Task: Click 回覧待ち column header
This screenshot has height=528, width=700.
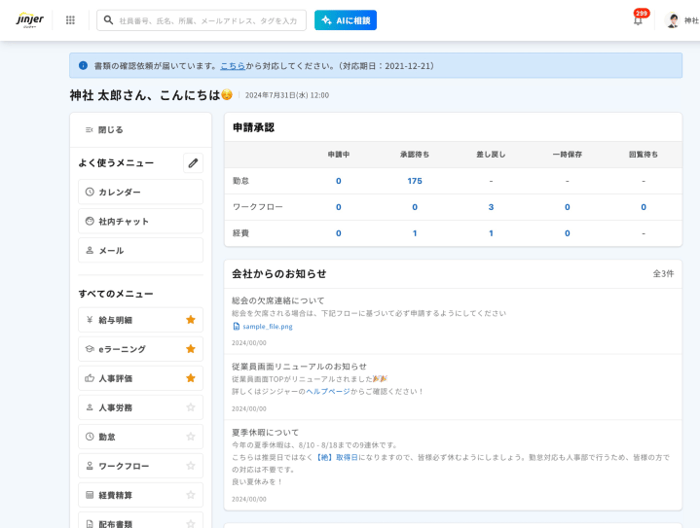Action: (643, 154)
